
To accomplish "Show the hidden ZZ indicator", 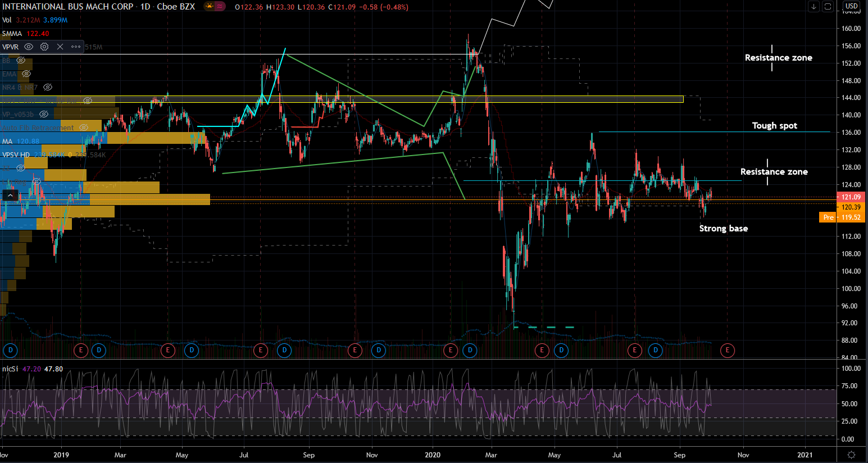I will coord(21,168).
